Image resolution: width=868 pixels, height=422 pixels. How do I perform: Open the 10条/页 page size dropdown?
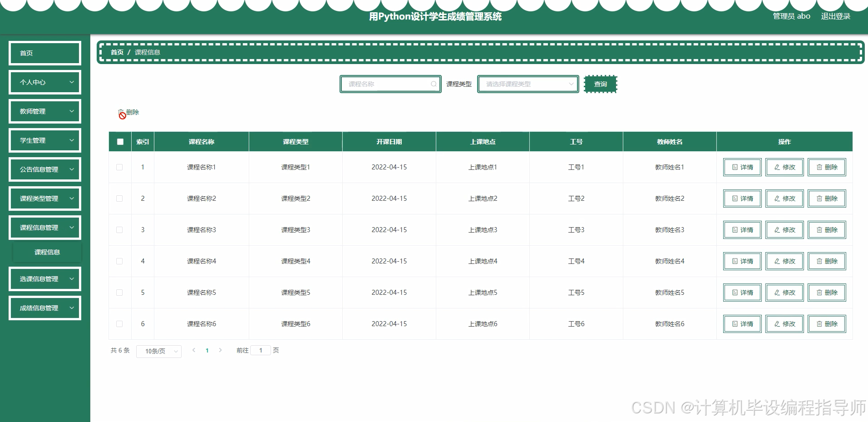click(159, 351)
